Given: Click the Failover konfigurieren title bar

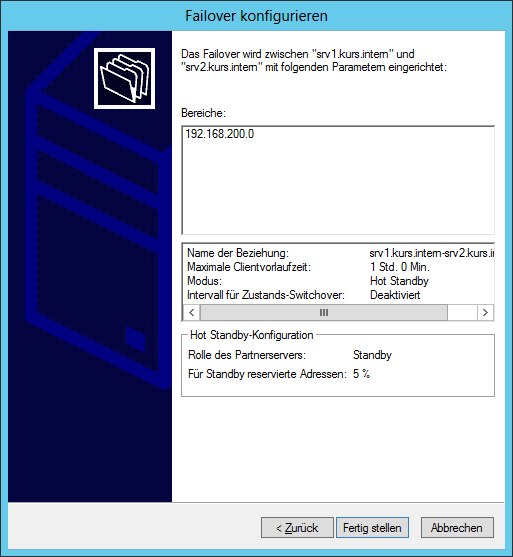Looking at the screenshot, I should coord(256,16).
